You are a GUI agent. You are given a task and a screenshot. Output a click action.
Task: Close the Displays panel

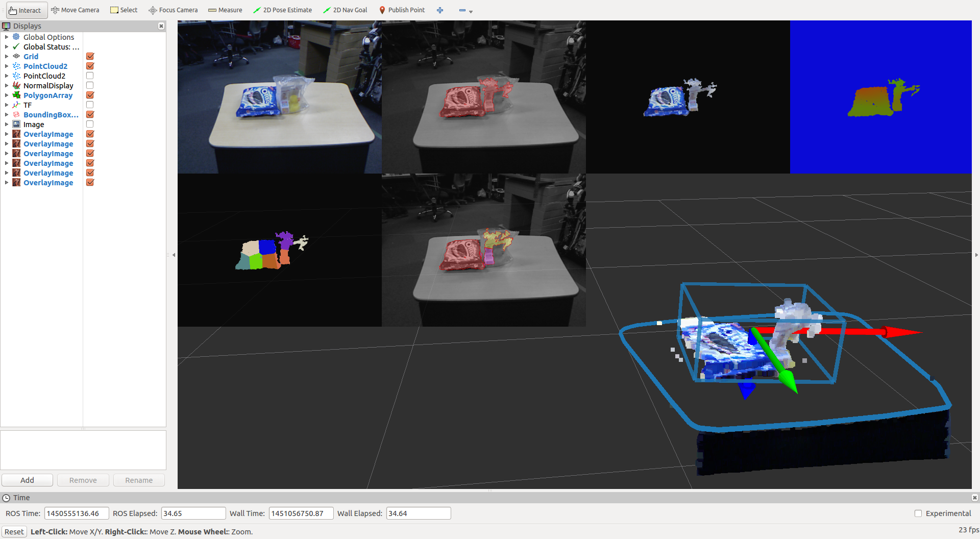161,26
